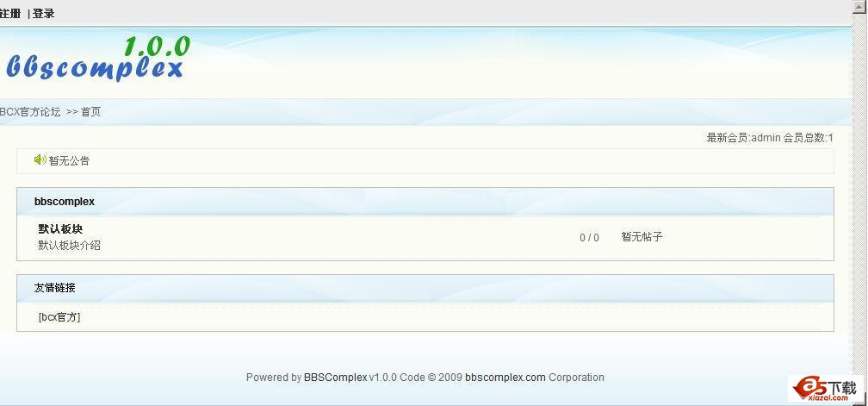Open the 登录 login link
Viewport: 868px width, 406px height.
(x=44, y=14)
